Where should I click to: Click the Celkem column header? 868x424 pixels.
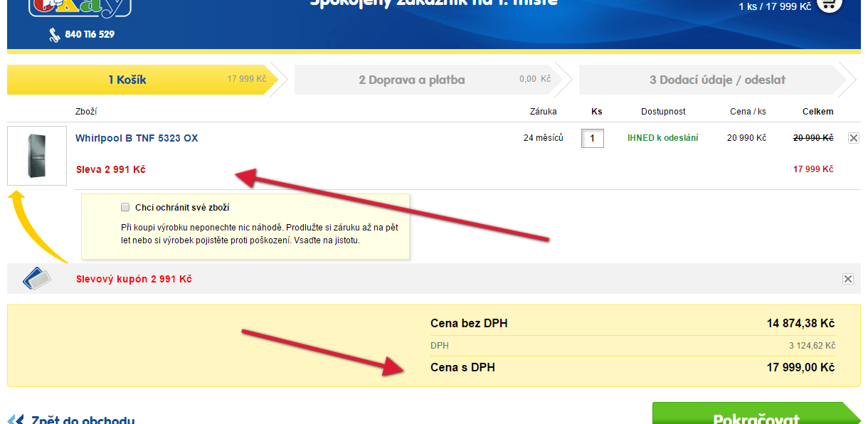tap(817, 112)
